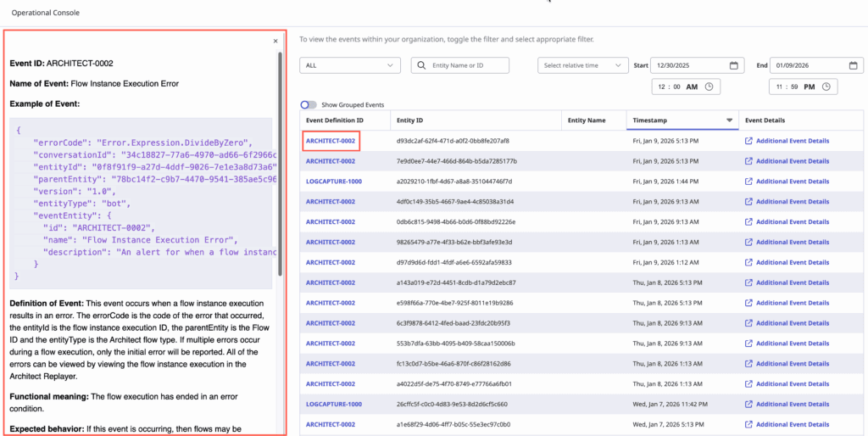The height and width of the screenshot is (436, 868).
Task: Open ARCHITECT-0002 link for entity 4df0c149
Action: click(x=331, y=202)
